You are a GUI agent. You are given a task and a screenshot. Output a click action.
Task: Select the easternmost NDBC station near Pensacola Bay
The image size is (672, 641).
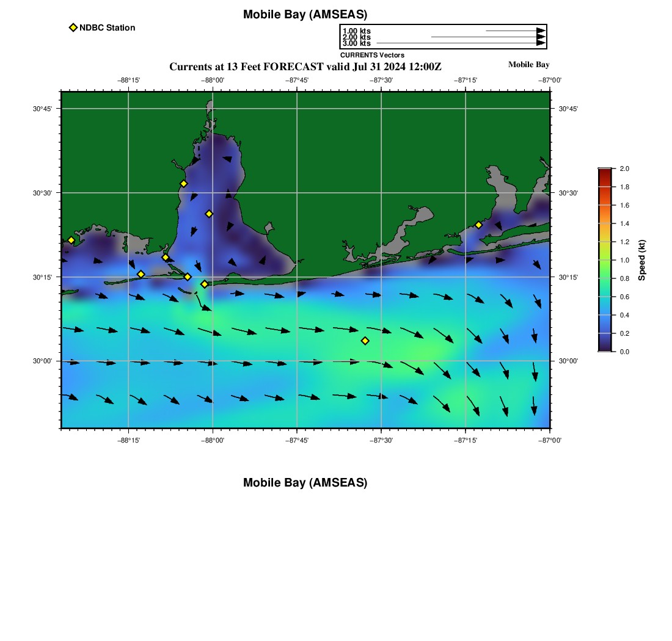[478, 225]
